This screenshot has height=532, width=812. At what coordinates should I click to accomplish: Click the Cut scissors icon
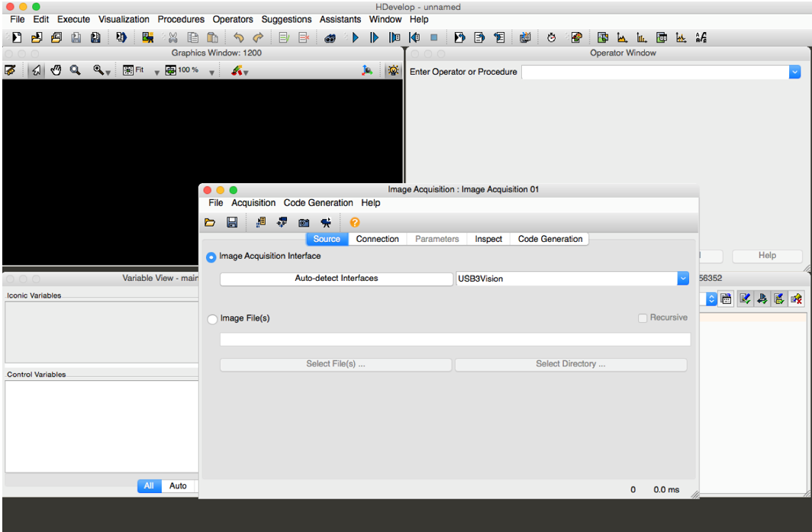pyautogui.click(x=173, y=37)
